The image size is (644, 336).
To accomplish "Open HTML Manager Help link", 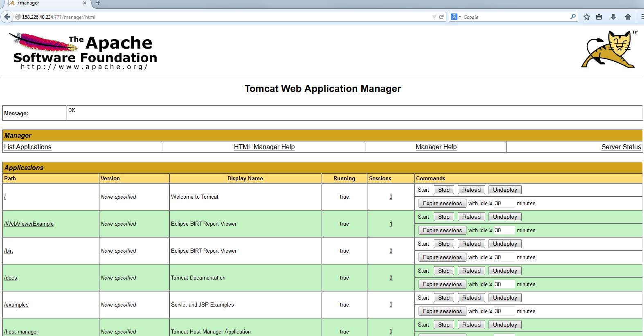I will 264,147.
